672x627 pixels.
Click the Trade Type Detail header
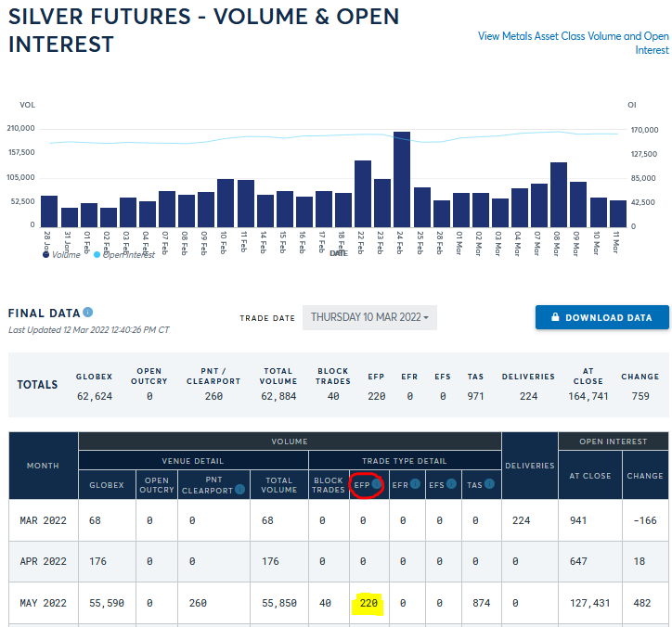[x=405, y=461]
